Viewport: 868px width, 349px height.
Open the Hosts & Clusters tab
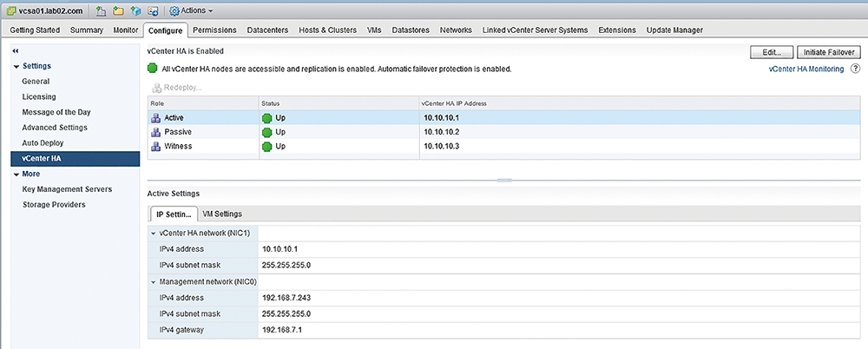point(328,30)
